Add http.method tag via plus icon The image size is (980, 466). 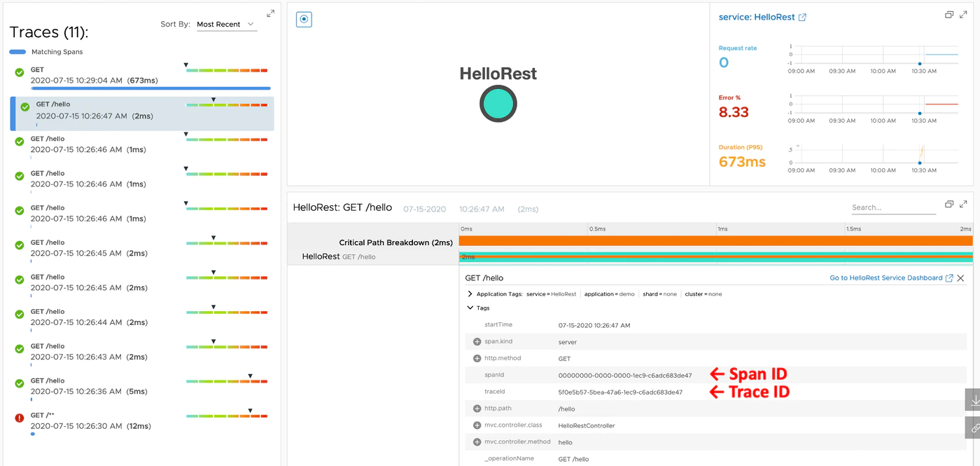coord(477,358)
